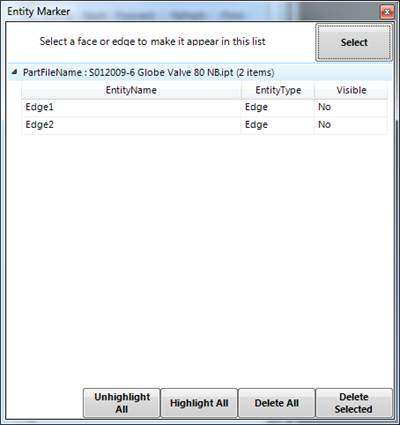The width and height of the screenshot is (400, 425).
Task: Click the Select button
Action: point(354,42)
